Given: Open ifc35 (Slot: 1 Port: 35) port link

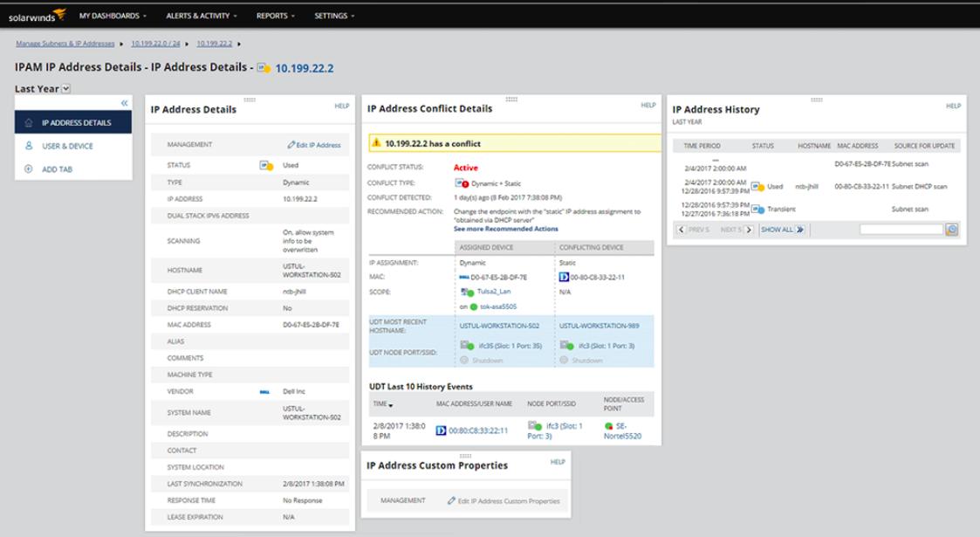Looking at the screenshot, I should point(510,346).
